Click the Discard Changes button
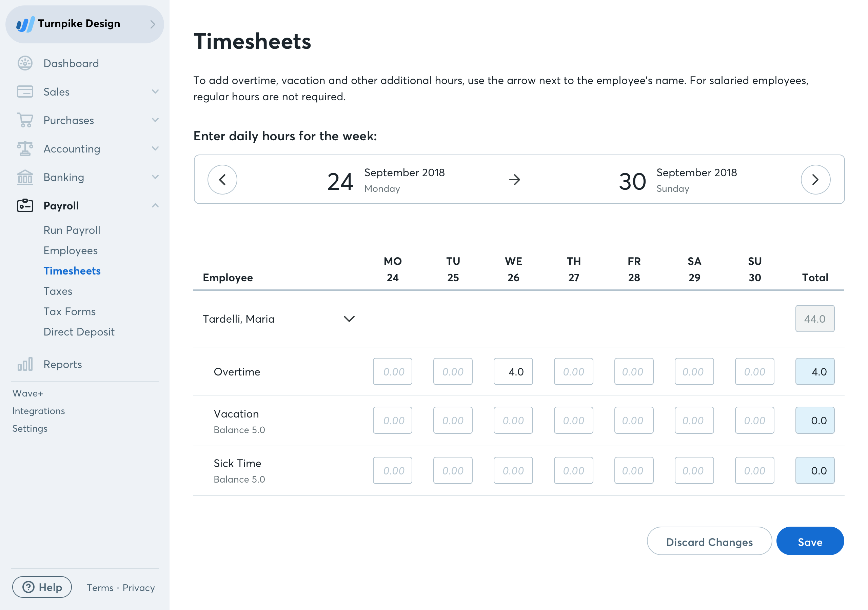 click(x=709, y=542)
